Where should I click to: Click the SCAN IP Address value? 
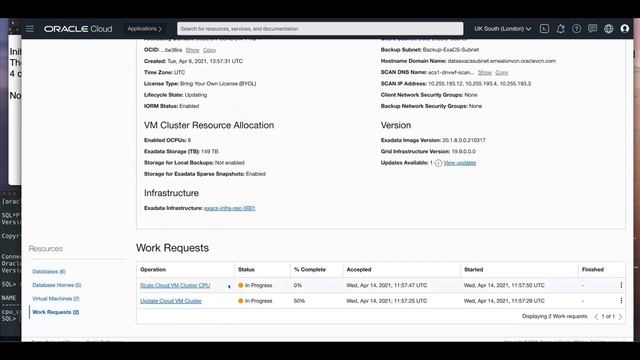pos(479,83)
